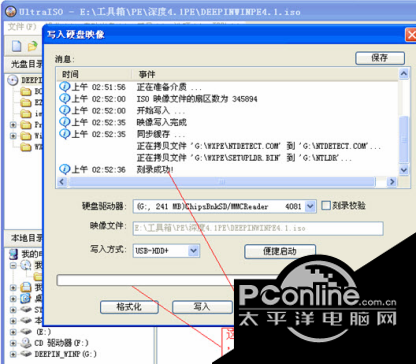Click the empty write progress bar

pyautogui.click(x=145, y=280)
